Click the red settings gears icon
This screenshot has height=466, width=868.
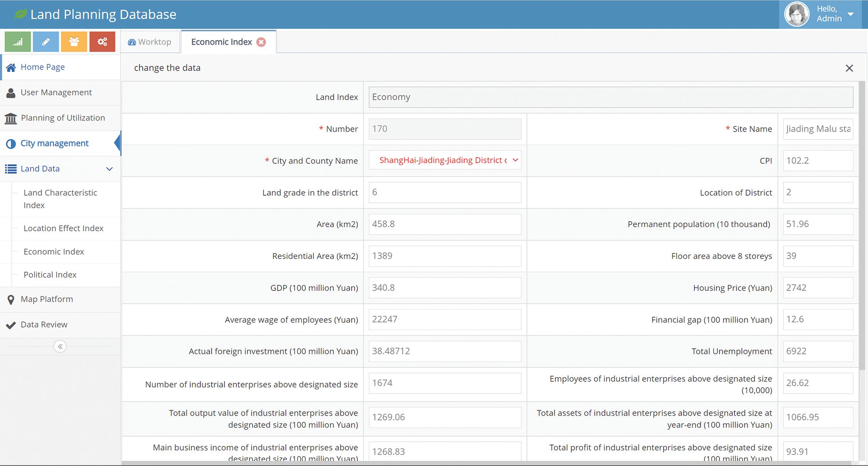pos(102,42)
